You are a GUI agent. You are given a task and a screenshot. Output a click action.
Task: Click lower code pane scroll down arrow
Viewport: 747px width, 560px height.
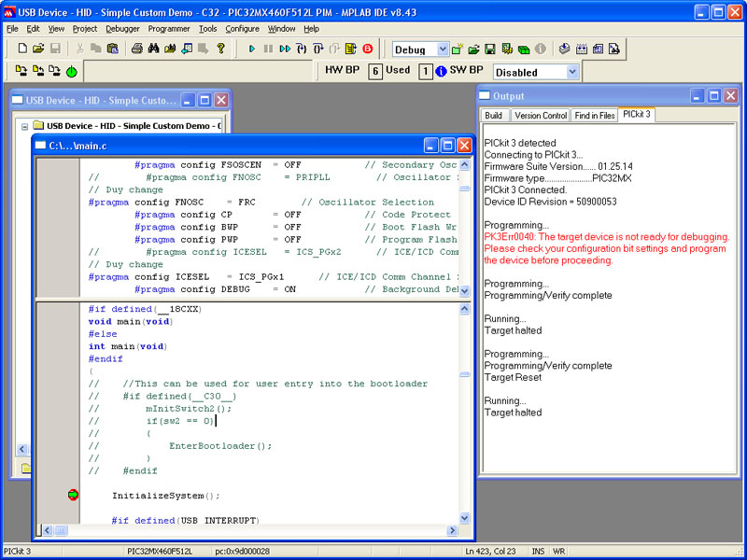464,518
